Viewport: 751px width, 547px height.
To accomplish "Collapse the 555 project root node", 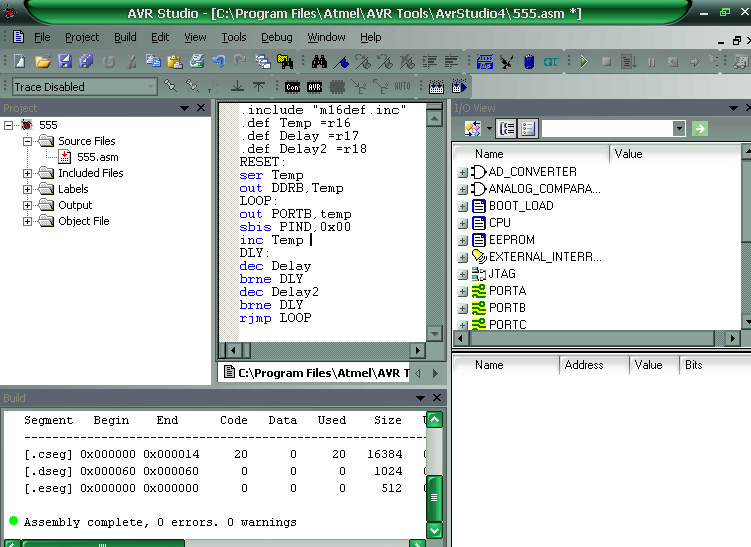I will [8, 125].
